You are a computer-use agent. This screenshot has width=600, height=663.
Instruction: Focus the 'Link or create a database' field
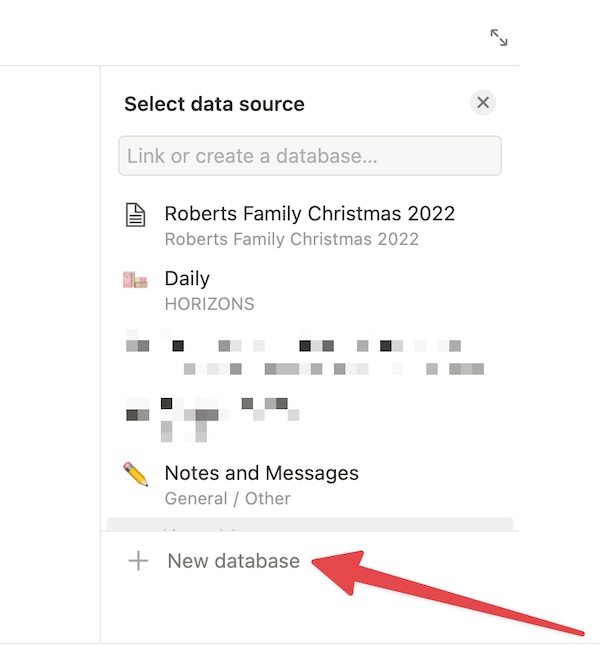point(310,156)
